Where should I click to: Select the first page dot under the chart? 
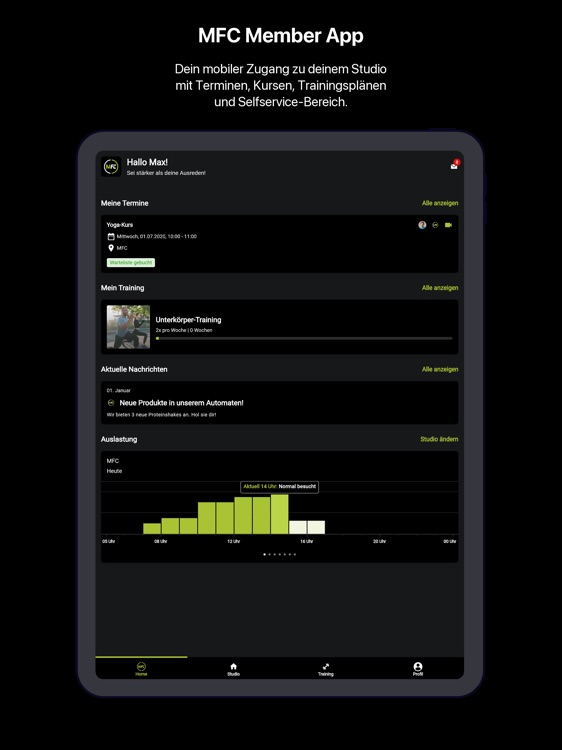click(264, 554)
